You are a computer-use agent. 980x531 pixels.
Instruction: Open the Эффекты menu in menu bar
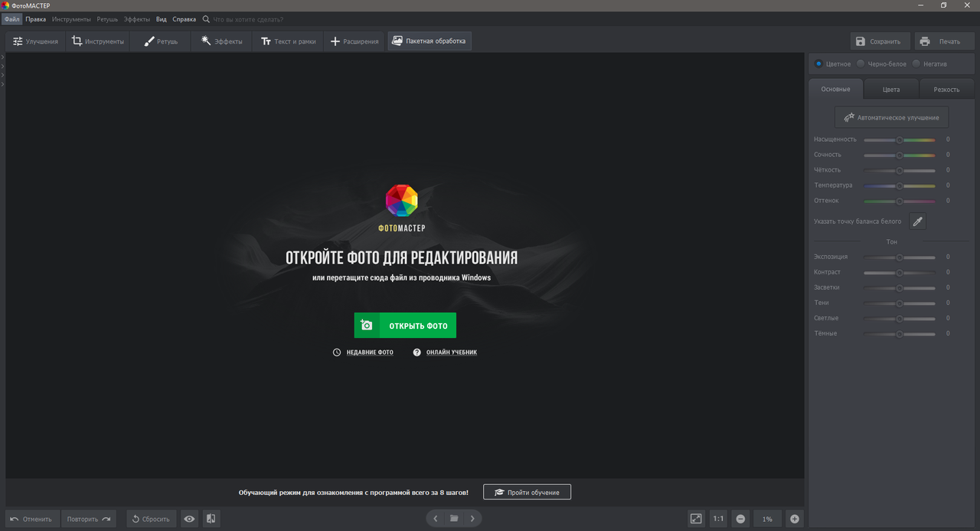137,19
